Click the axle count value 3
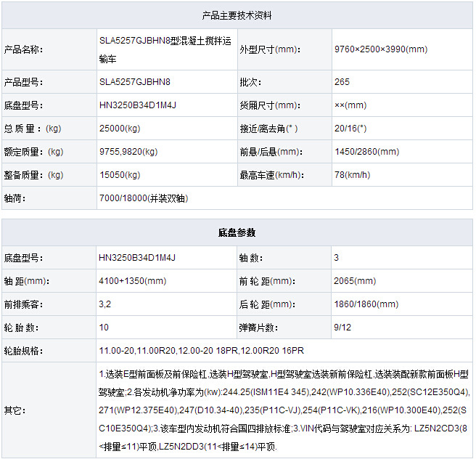 (337, 258)
